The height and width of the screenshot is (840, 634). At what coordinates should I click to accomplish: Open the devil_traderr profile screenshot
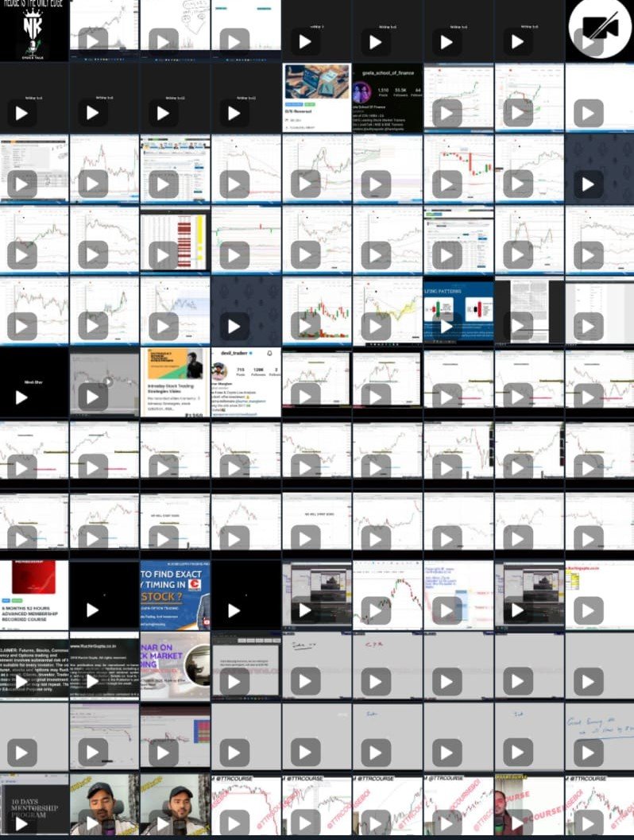point(246,382)
